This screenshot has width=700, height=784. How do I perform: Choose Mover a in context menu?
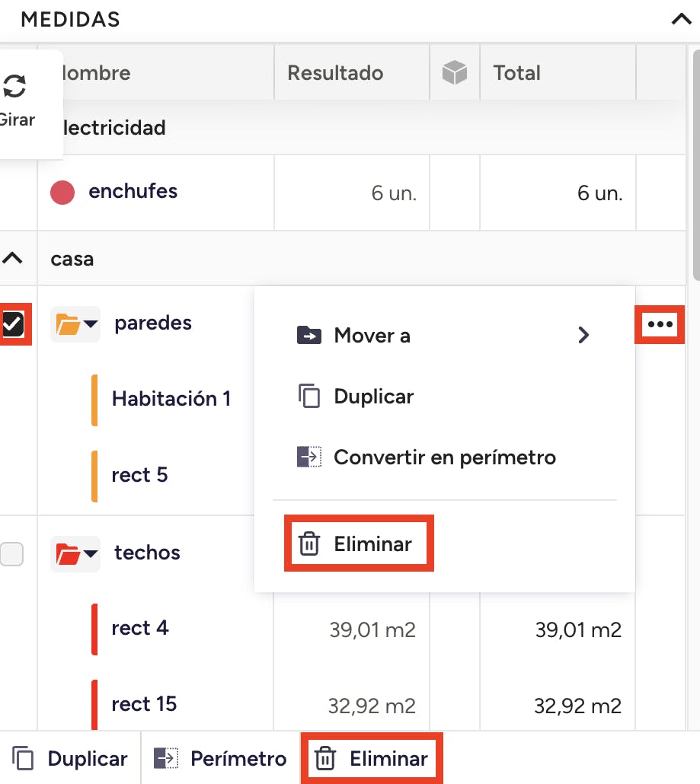point(372,336)
